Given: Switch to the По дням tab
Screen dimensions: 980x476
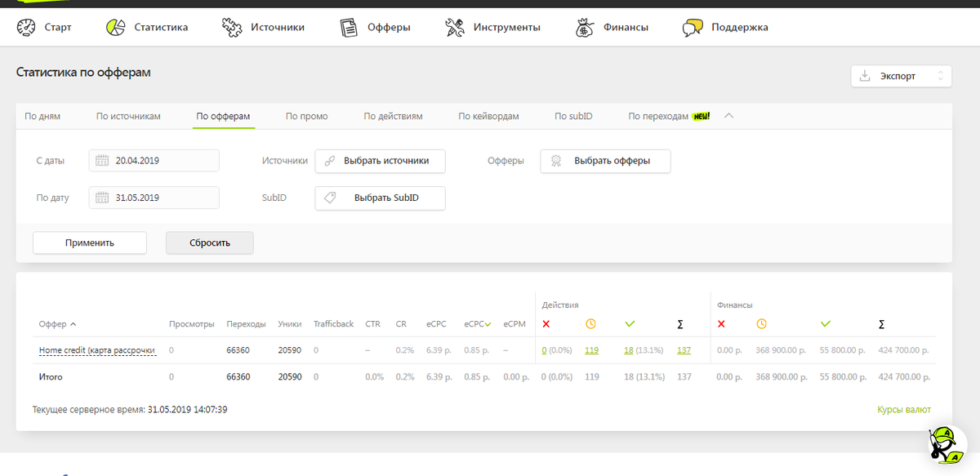Looking at the screenshot, I should pyautogui.click(x=42, y=116).
